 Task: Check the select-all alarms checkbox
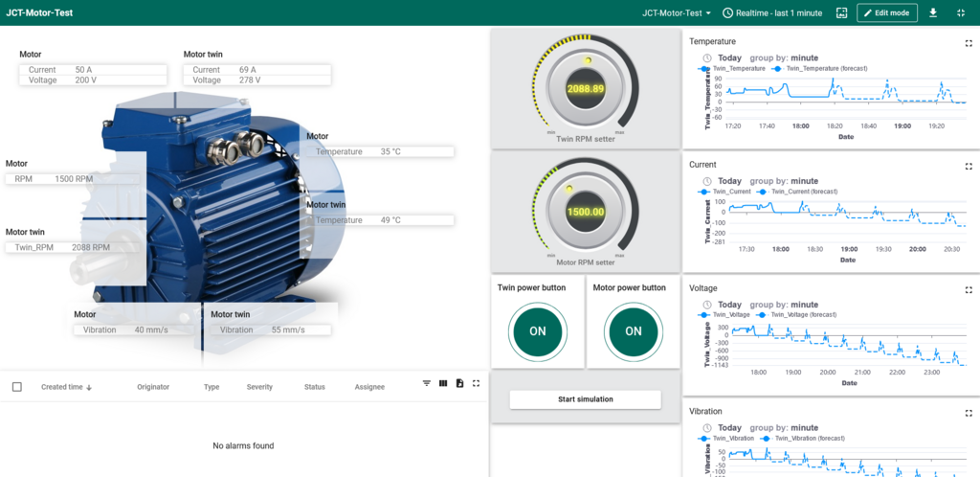[17, 387]
